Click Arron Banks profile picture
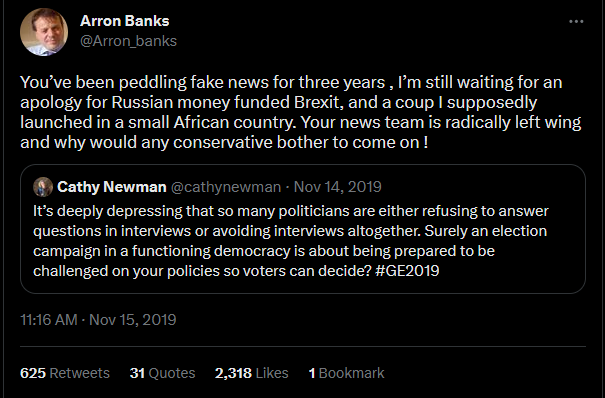Viewport: 605px width, 398px height. point(44,32)
